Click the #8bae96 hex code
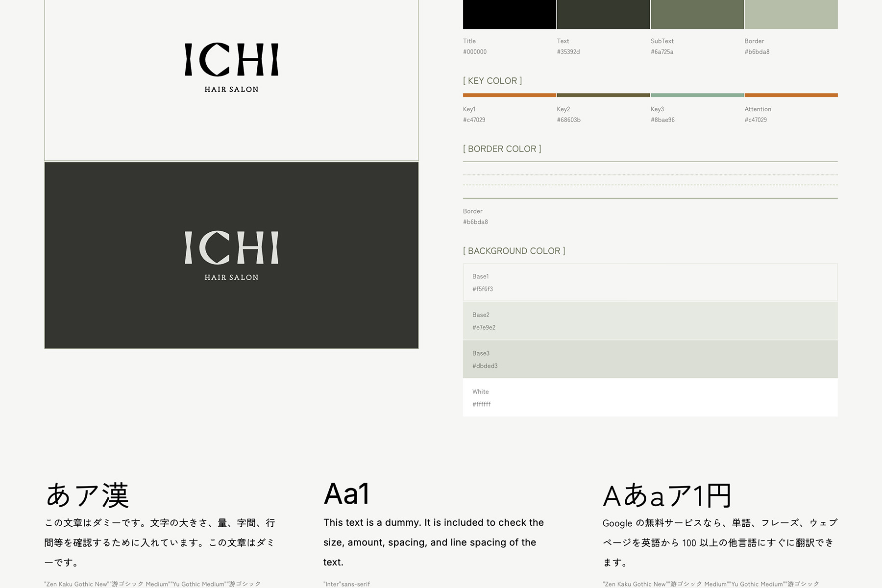The height and width of the screenshot is (588, 882). pos(662,120)
